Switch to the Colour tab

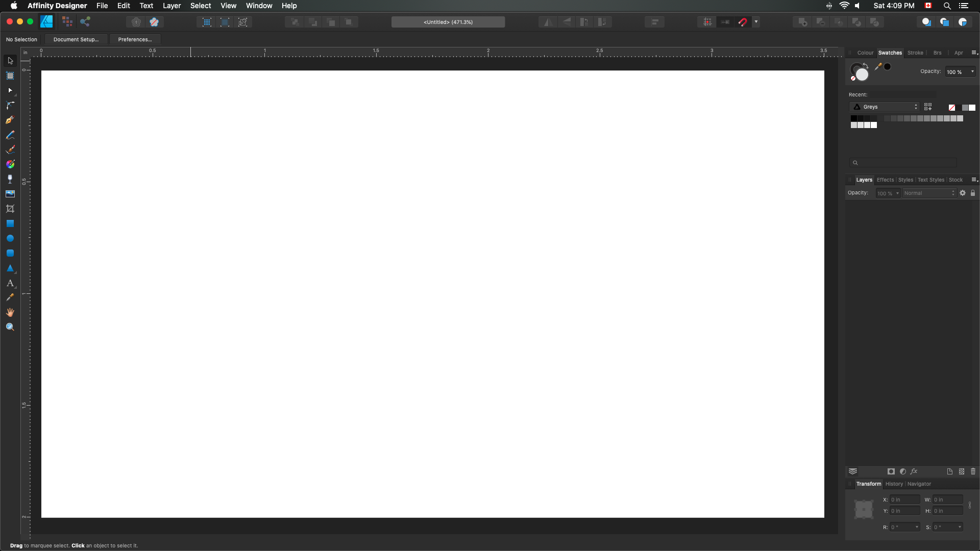click(865, 53)
